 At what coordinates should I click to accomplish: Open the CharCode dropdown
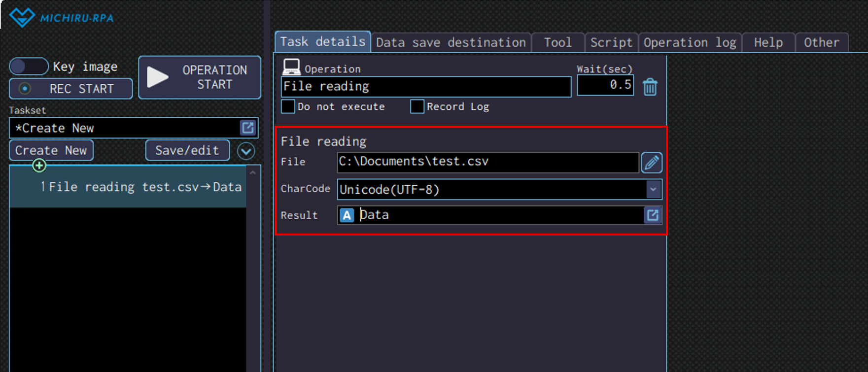click(x=653, y=189)
